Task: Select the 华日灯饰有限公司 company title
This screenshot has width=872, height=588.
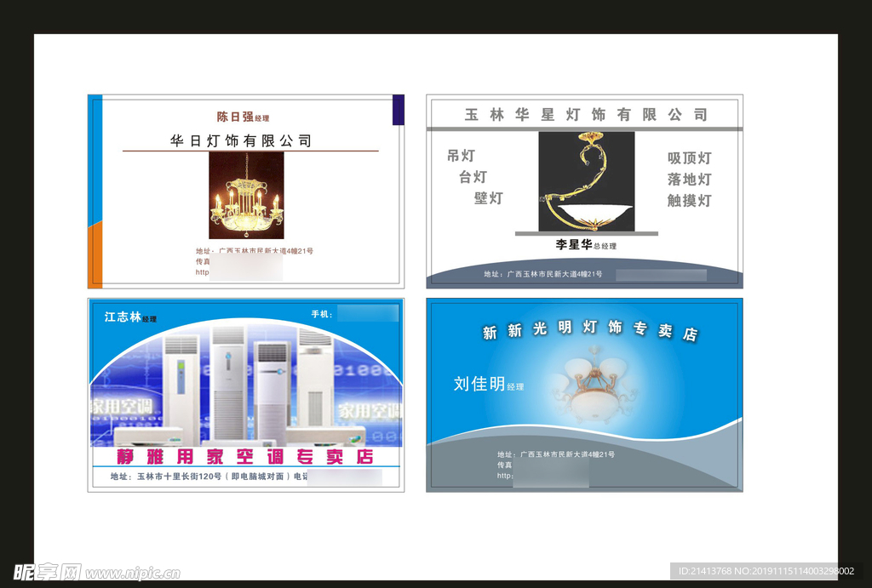Action: coord(241,140)
